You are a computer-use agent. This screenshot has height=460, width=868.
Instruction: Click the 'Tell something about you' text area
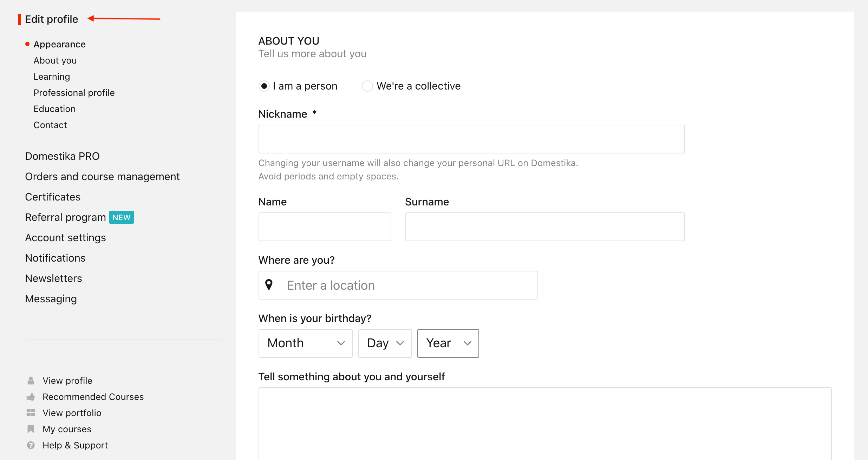point(545,424)
